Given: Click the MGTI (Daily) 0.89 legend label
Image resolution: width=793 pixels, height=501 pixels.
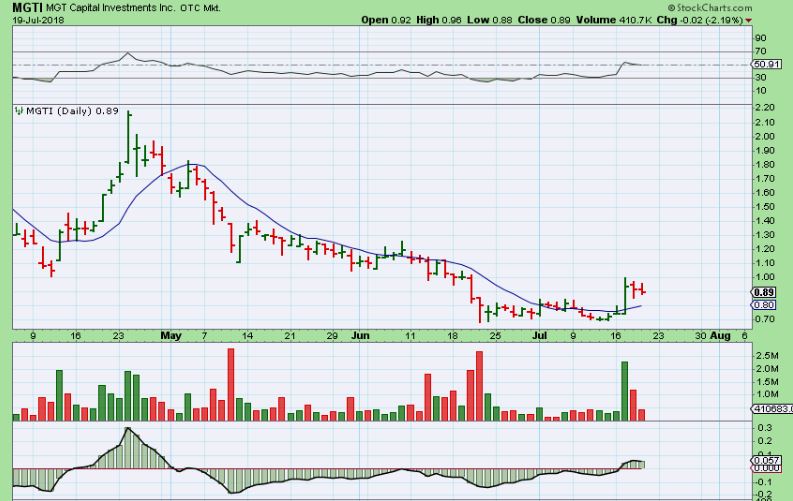Looking at the screenshot, I should [x=72, y=111].
